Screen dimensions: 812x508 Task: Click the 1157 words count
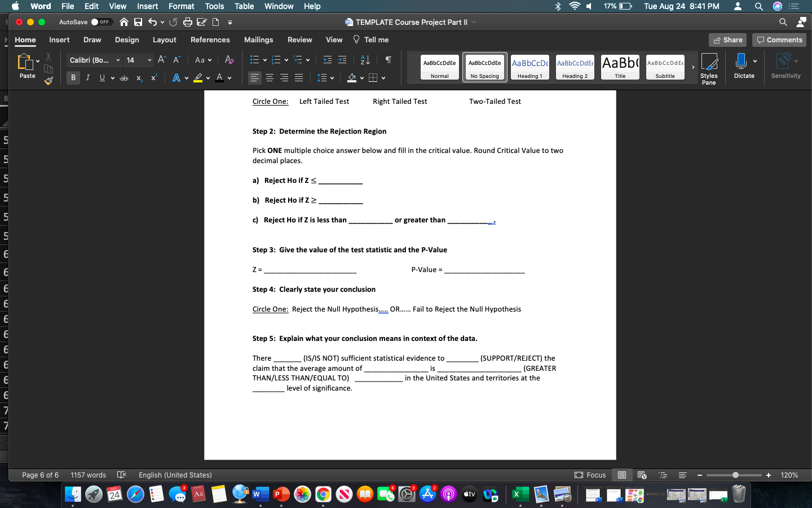88,475
